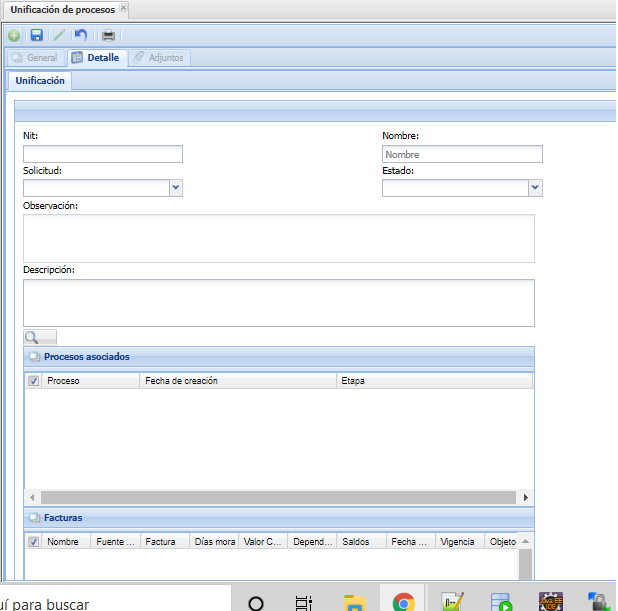Click the green pencil edit icon
This screenshot has height=611, width=618.
coord(59,36)
